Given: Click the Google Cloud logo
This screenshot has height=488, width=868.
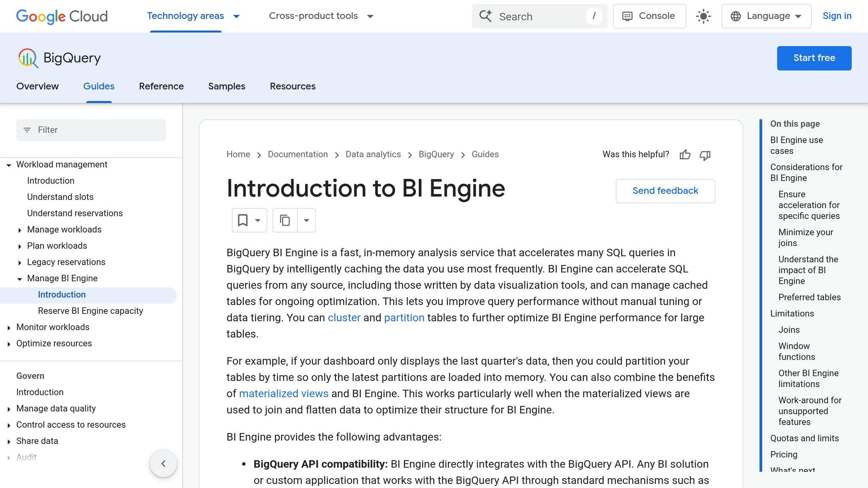Looking at the screenshot, I should click(x=62, y=16).
